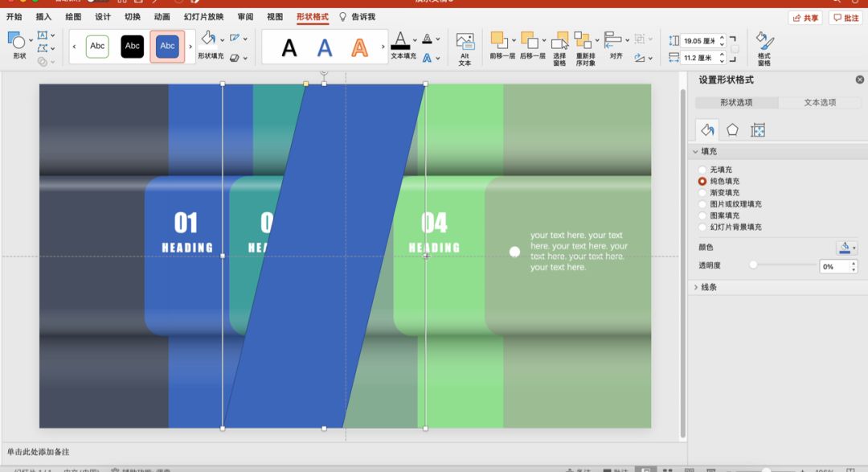Open the 前移一层 dropdown arrow

click(514, 40)
